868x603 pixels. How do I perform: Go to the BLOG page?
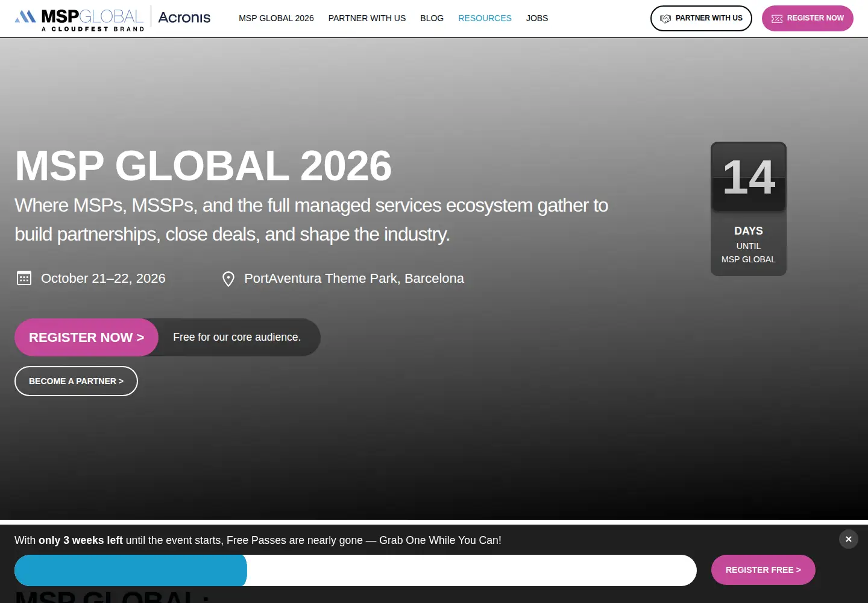pos(432,18)
